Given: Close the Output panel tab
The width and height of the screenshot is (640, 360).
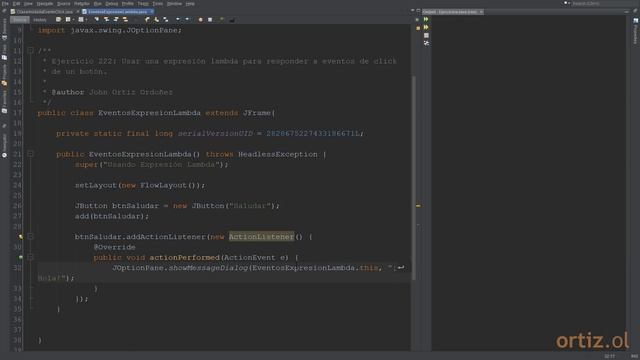Looking at the screenshot, I should (481, 12).
